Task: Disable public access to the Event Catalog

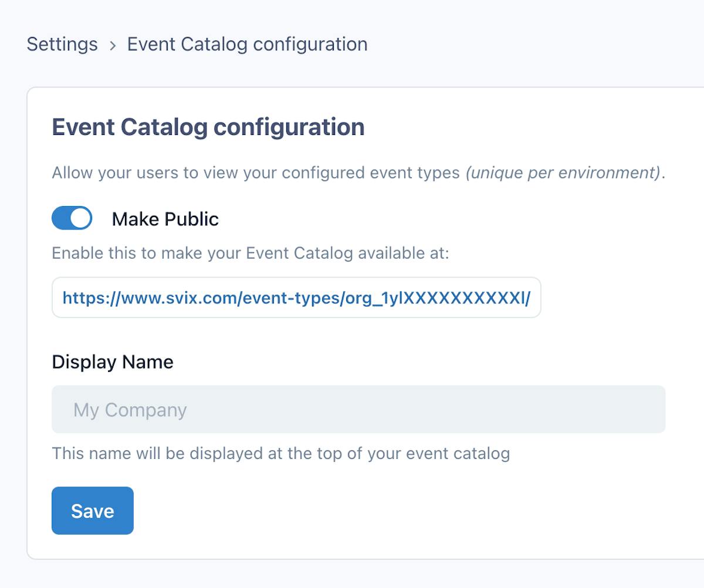Action: [x=72, y=218]
